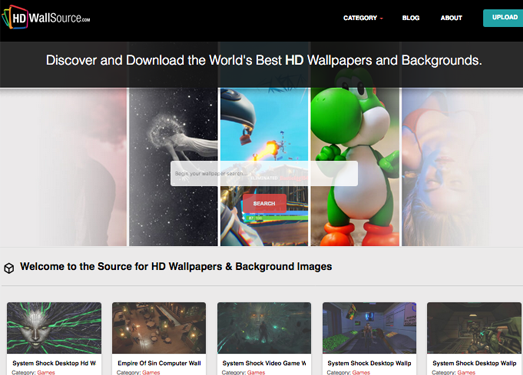Click the HD WallSource logo

click(46, 17)
